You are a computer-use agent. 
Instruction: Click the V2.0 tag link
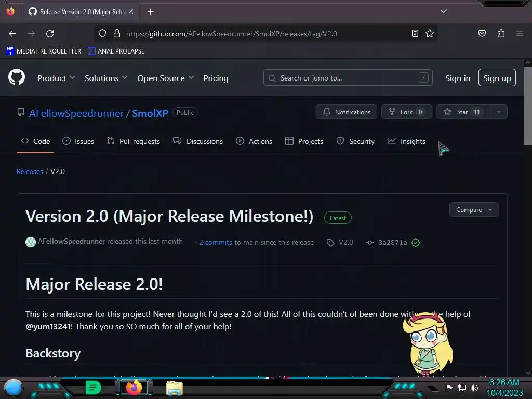pyautogui.click(x=340, y=242)
